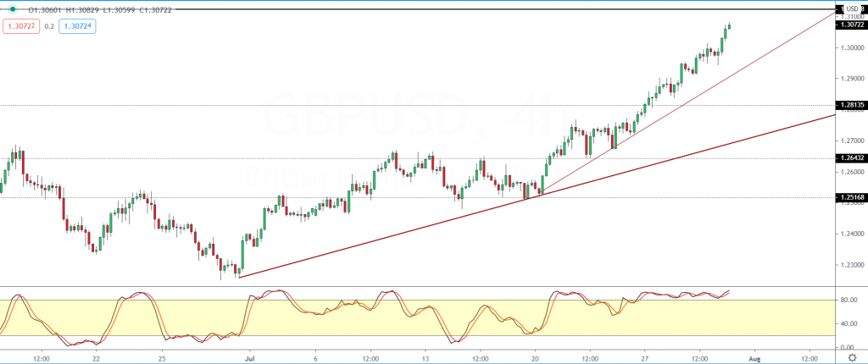Viewport: 868px width, 364px height.
Task: Select the 1.28135 horizontal level label
Action: (x=851, y=105)
